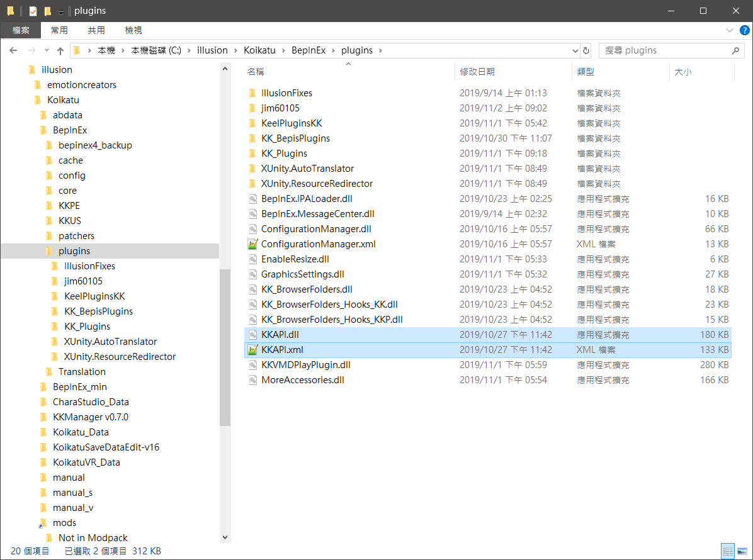Click the 本機磁碟 (C:) breadcrumb
This screenshot has height=560, width=753.
point(156,50)
